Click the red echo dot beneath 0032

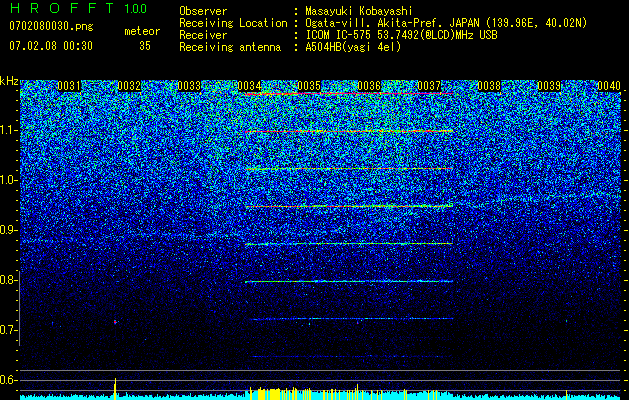point(115,322)
